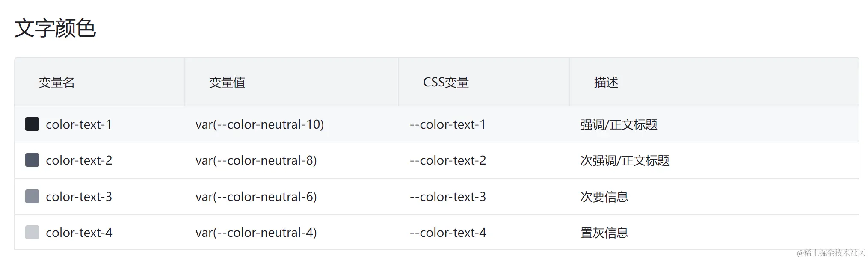Click var(--color-neutral-4) value cell
Image resolution: width=868 pixels, height=260 pixels.
click(256, 233)
